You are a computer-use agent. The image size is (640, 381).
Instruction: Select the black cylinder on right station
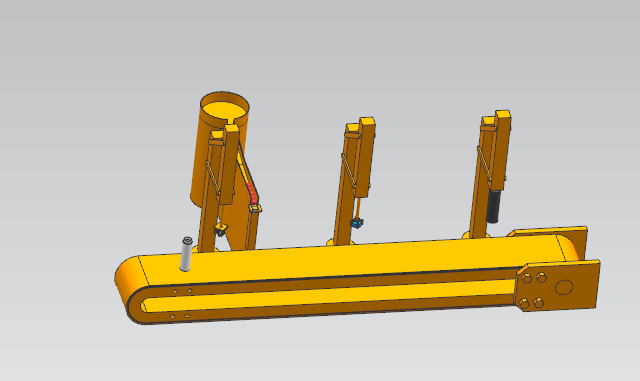[493, 206]
